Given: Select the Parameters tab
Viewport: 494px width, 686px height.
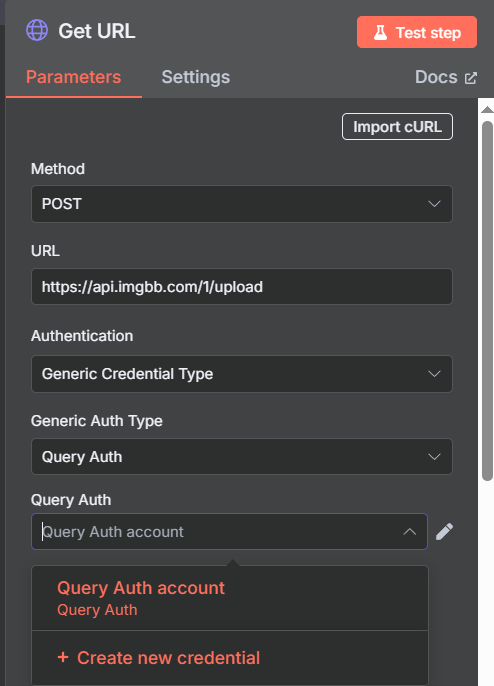Looking at the screenshot, I should [74, 77].
